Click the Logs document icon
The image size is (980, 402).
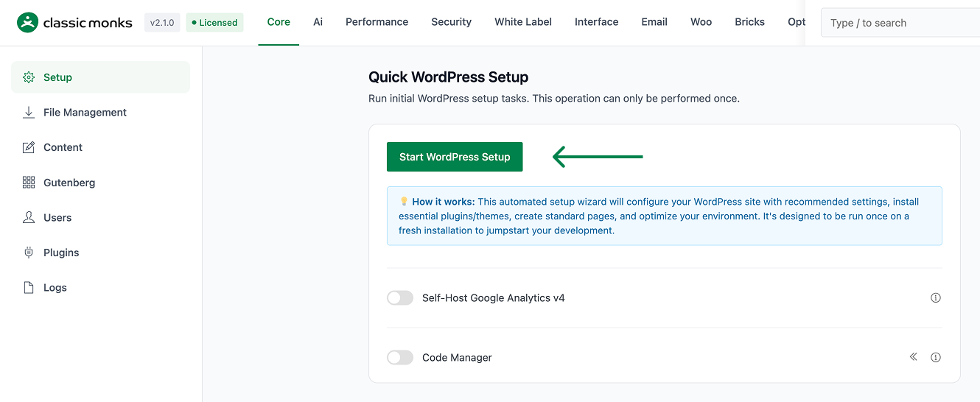tap(29, 288)
